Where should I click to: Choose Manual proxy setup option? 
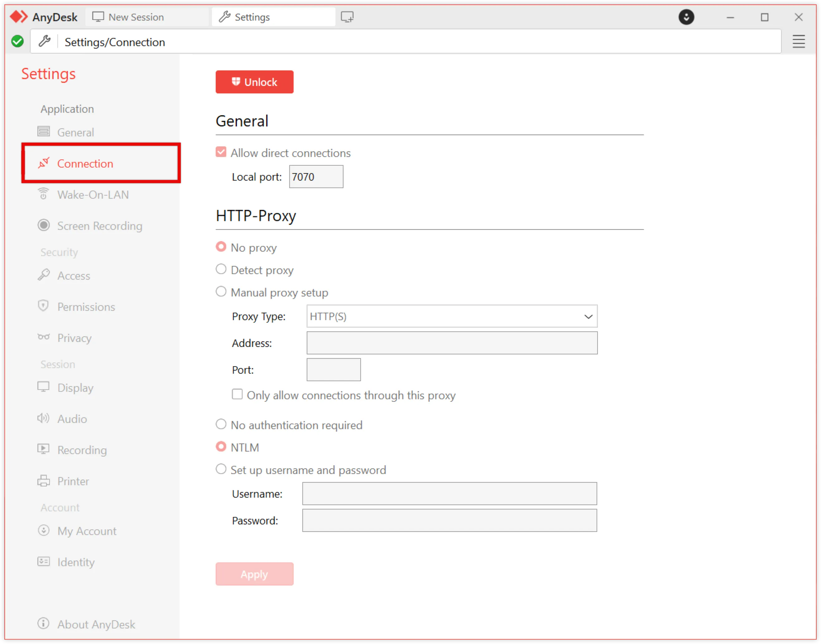coord(221,292)
